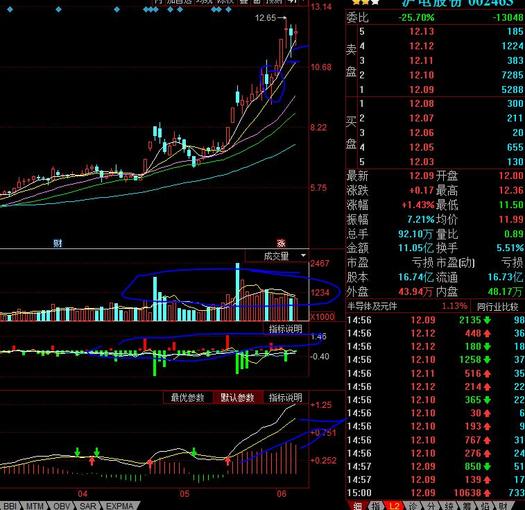Select the 分 tab below tick list
Screen dimensions: 525x510
[431, 506]
